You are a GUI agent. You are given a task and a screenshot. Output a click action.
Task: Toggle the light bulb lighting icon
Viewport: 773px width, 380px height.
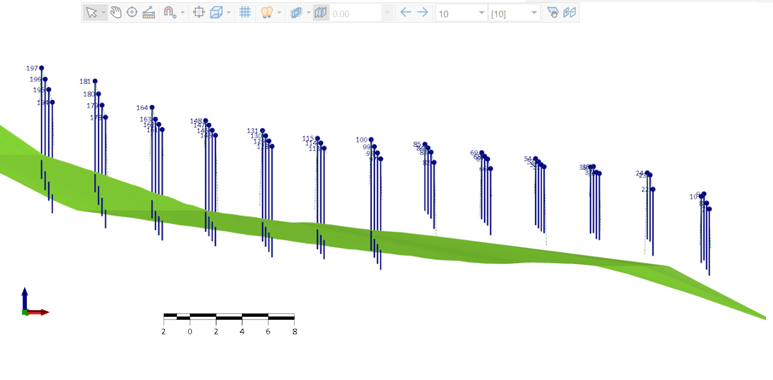click(x=267, y=13)
